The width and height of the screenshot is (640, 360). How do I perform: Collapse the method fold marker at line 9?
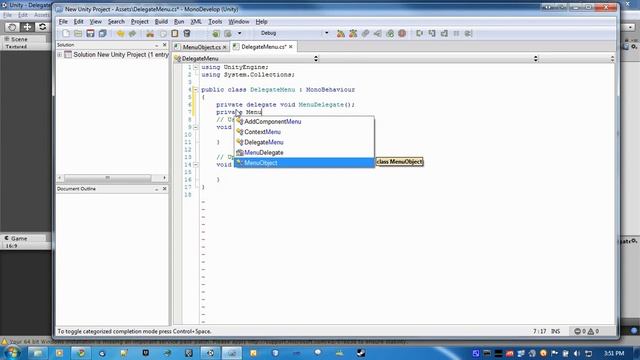(x=196, y=127)
